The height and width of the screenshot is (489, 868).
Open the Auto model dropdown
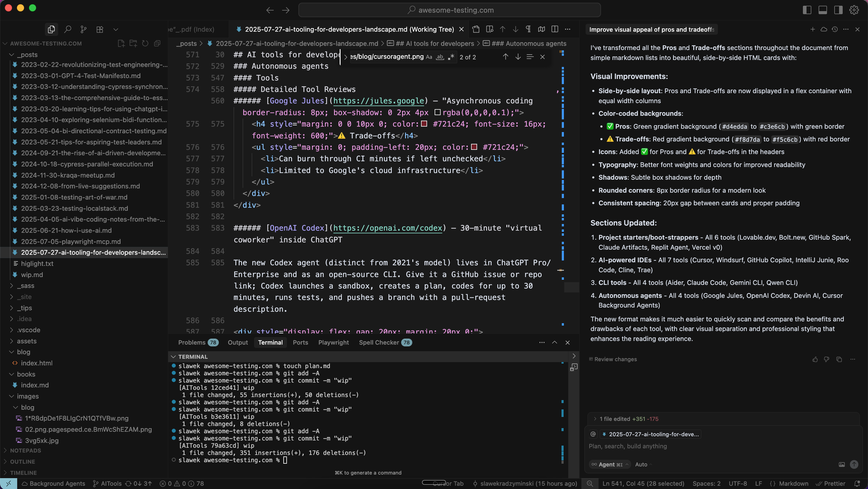pyautogui.click(x=643, y=464)
